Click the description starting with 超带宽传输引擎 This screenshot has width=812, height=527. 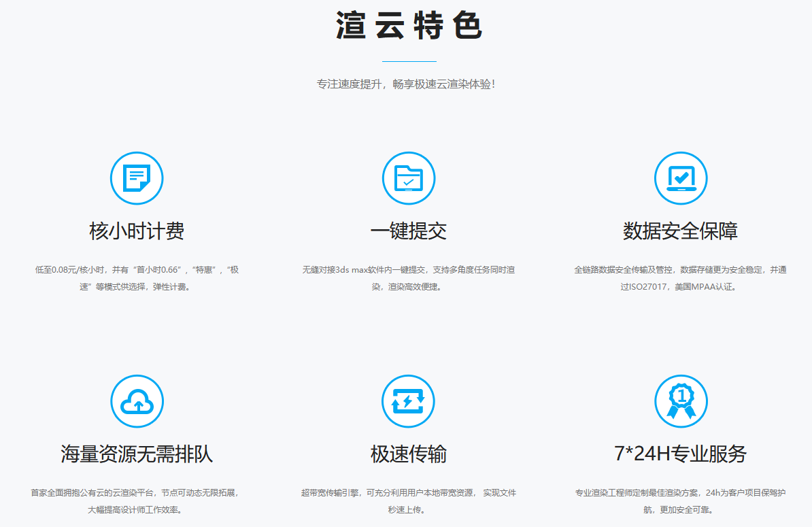click(409, 501)
